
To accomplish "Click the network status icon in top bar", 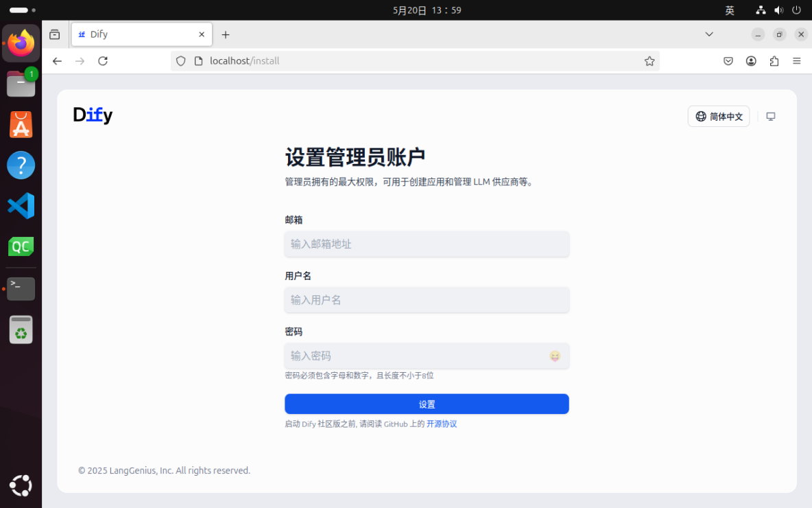I will (x=760, y=10).
